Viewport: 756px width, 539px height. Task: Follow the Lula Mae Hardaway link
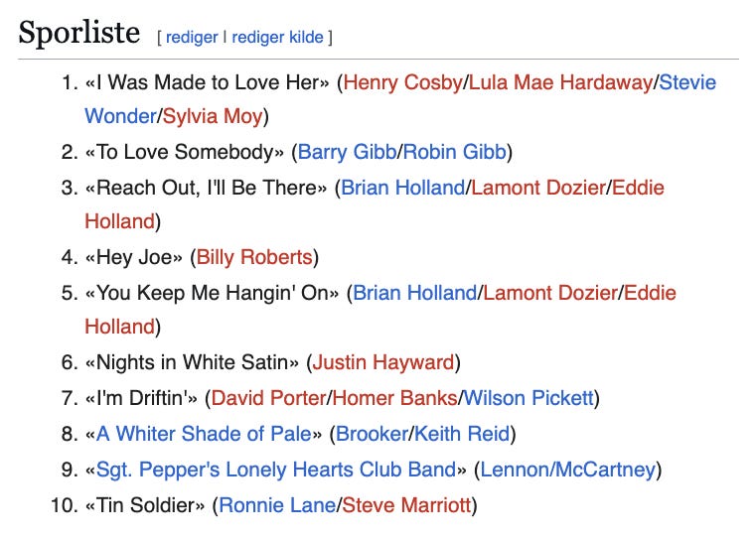click(560, 82)
